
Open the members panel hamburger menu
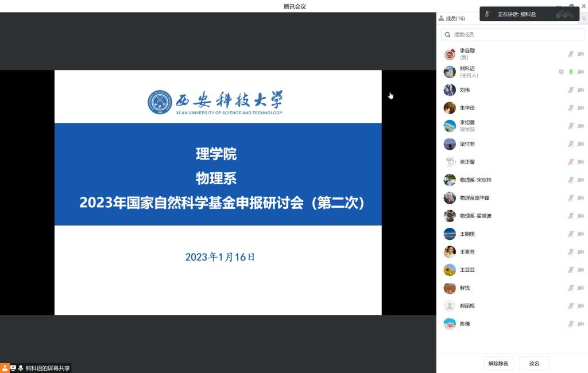coord(584,18)
